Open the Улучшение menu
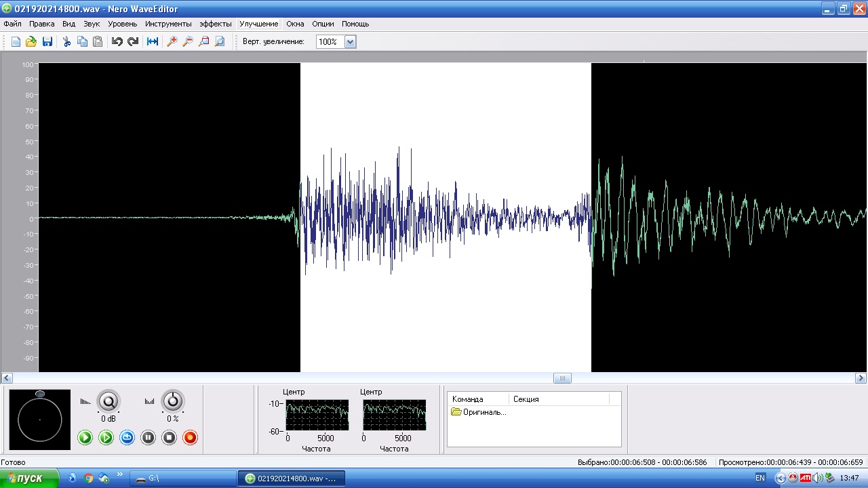This screenshot has width=868, height=488. click(x=258, y=24)
